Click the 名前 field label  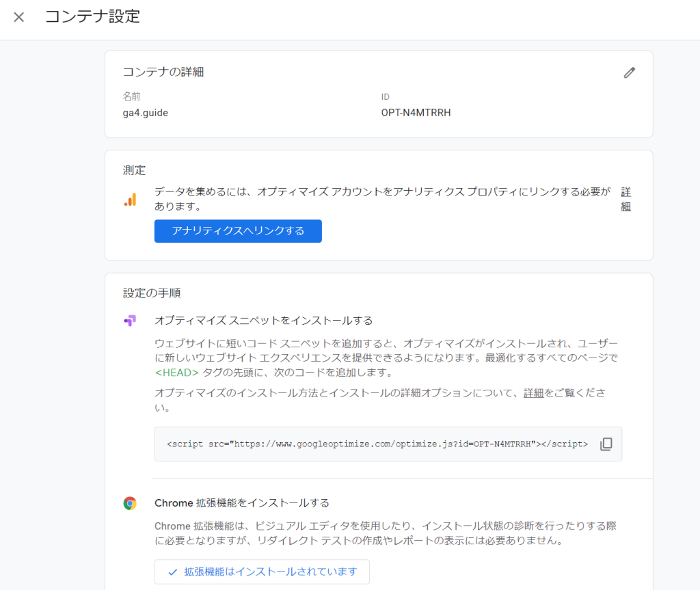click(x=132, y=96)
